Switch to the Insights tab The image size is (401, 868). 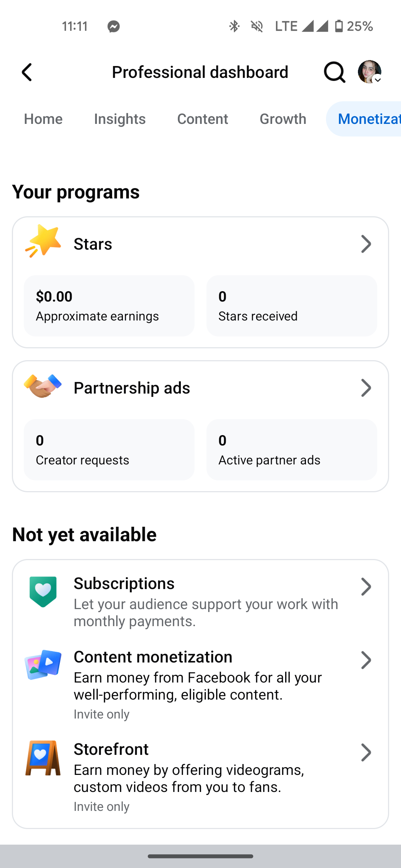point(120,119)
